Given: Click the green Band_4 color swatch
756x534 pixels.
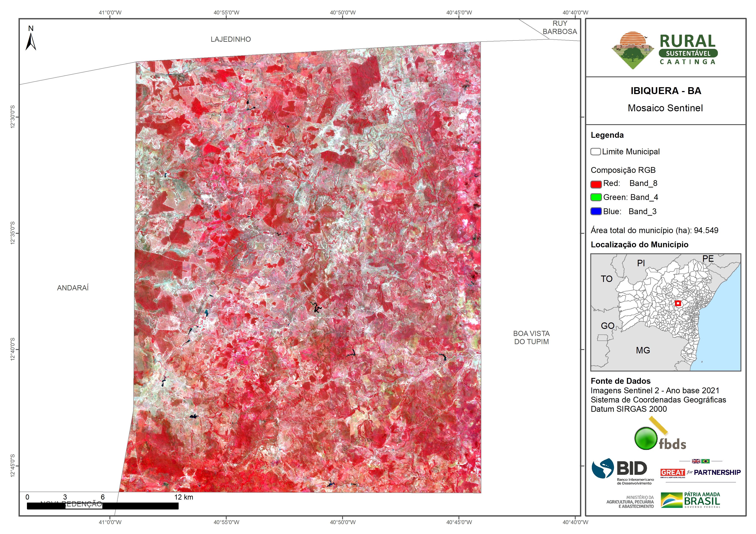Looking at the screenshot, I should click(x=596, y=197).
